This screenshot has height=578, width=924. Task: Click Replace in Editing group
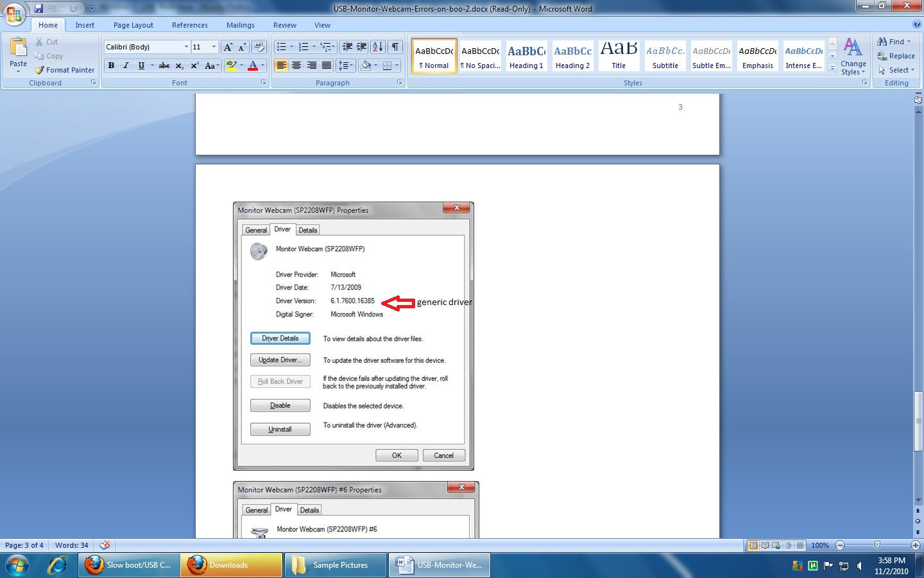click(896, 56)
